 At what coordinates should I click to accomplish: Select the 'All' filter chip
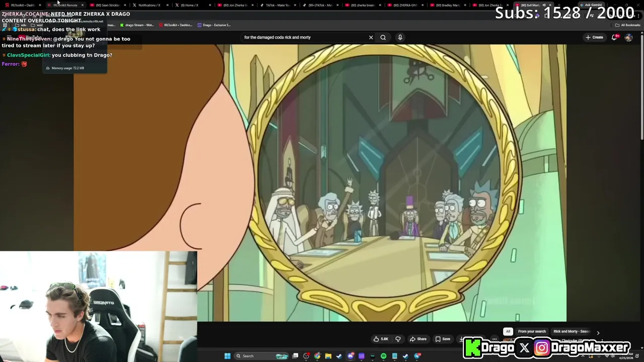pyautogui.click(x=508, y=331)
